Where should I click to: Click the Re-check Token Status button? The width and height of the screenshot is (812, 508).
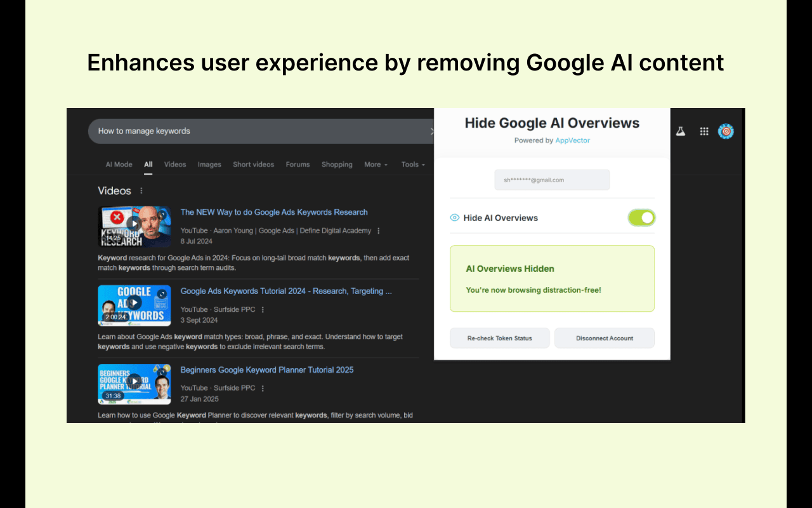tap(500, 338)
